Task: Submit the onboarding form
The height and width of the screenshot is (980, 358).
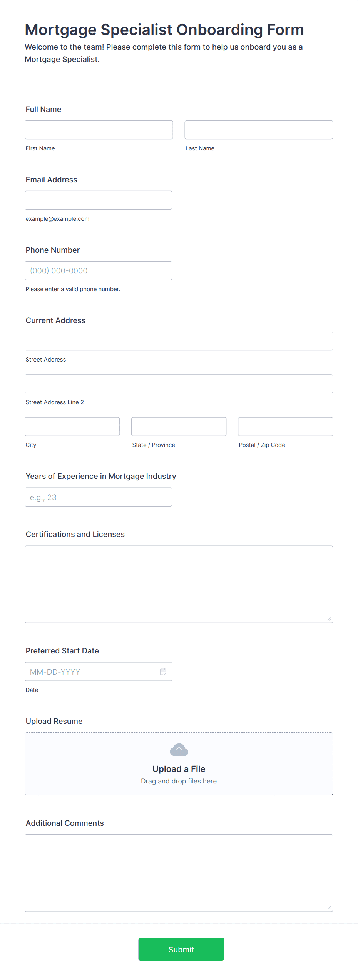Action: pyautogui.click(x=181, y=949)
